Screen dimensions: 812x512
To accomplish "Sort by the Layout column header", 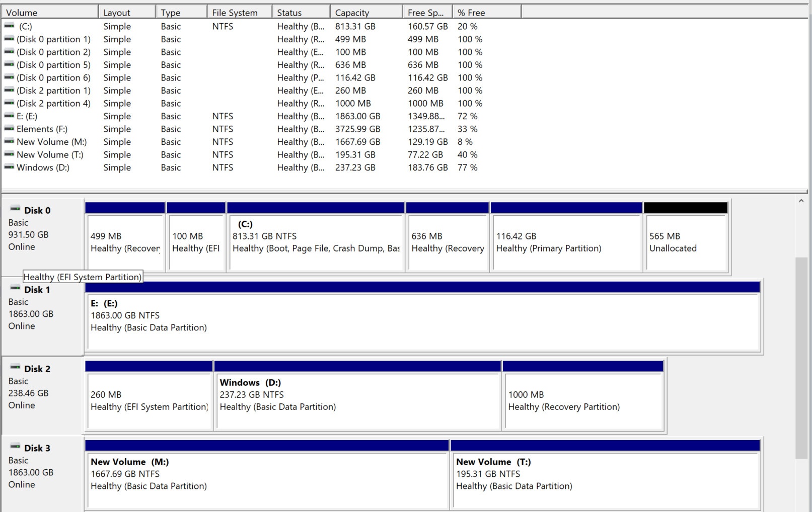I will (127, 12).
